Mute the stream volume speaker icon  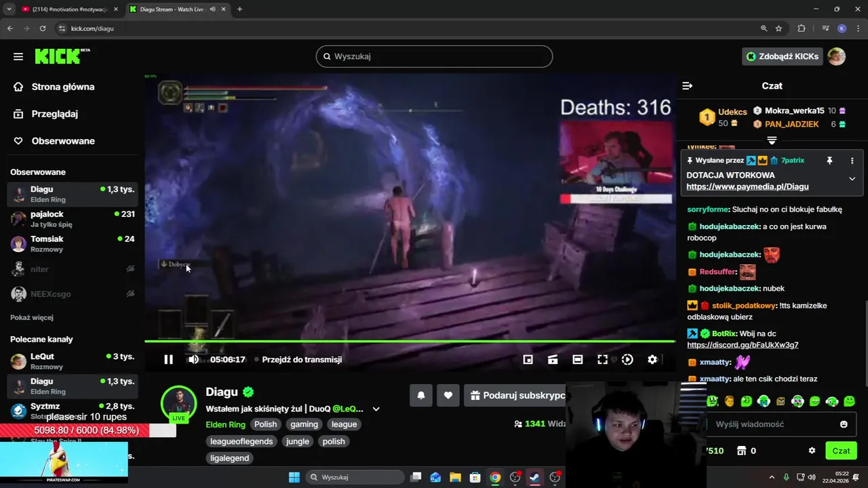(193, 360)
